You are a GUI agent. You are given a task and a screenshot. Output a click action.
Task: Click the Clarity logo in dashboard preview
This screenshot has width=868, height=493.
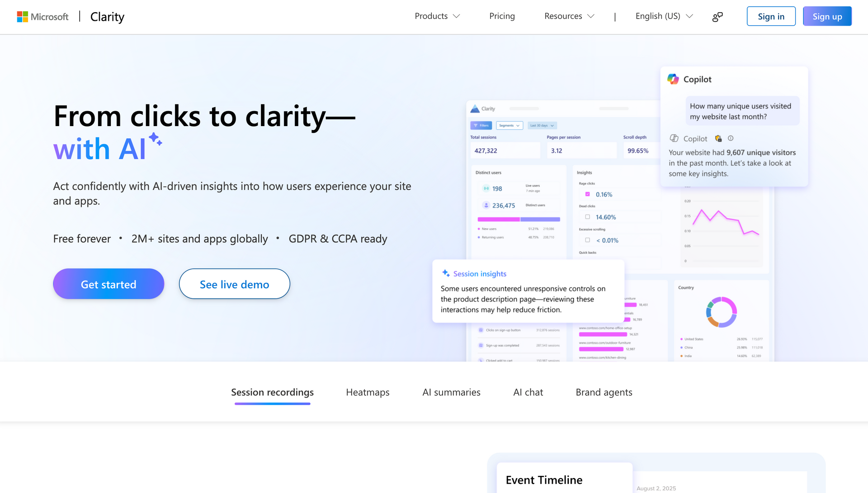pyautogui.click(x=475, y=109)
